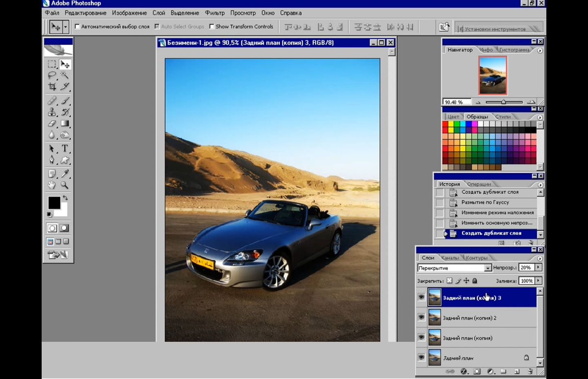588x379 pixels.
Task: Hide layer Задний план (копия) 3
Action: (x=421, y=297)
